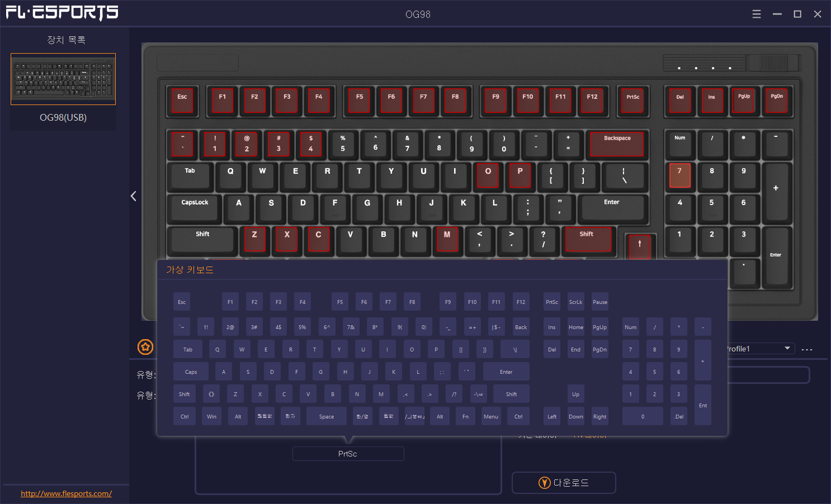The height and width of the screenshot is (504, 831).
Task: Open the flesports.com website link
Action: [x=66, y=493]
